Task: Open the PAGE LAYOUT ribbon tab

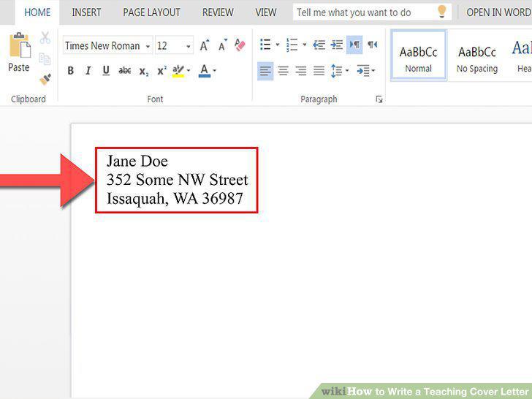Action: [x=151, y=12]
